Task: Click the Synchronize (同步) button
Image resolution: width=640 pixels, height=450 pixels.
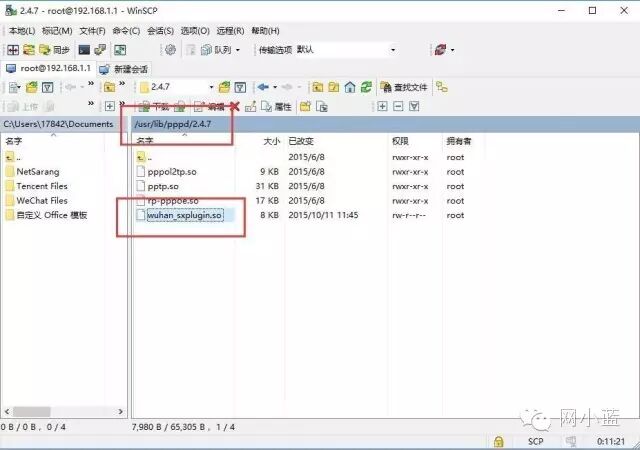Action: tap(55, 50)
